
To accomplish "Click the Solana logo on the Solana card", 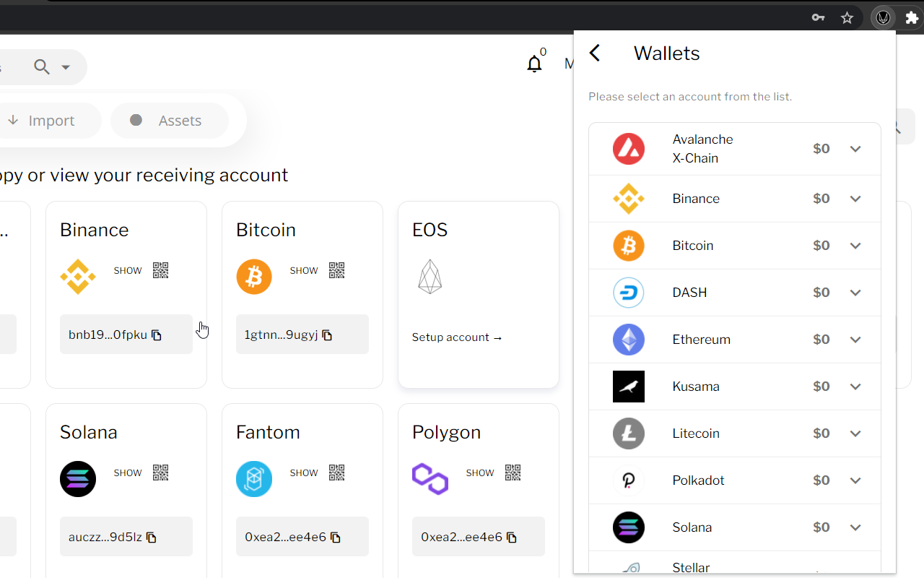I will 78,479.
